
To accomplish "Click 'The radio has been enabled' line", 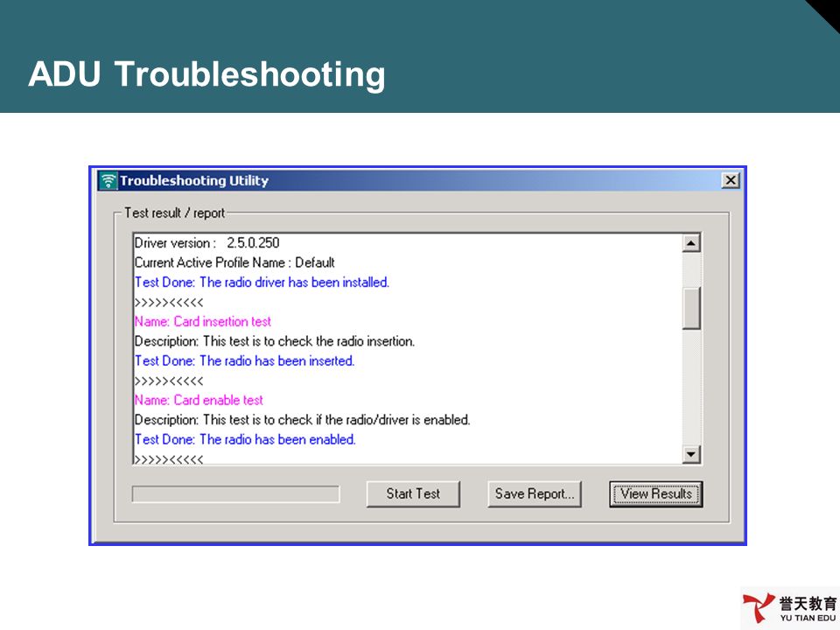I will pos(245,440).
